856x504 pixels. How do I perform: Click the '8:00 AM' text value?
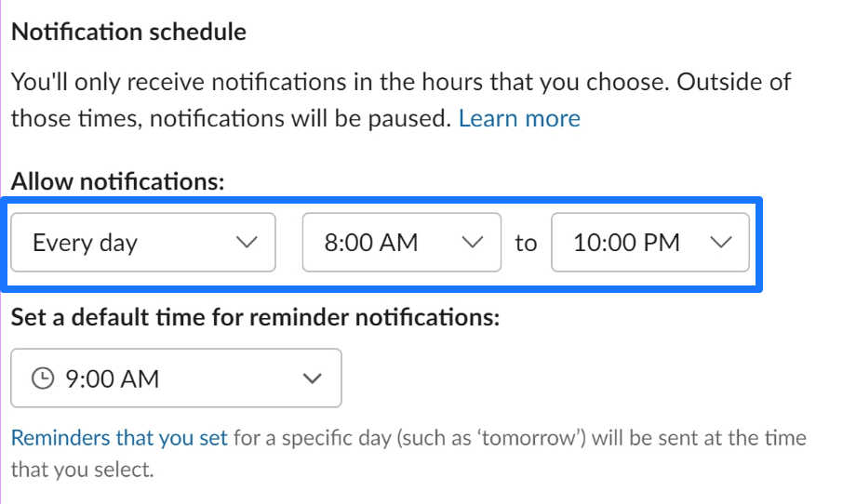[x=370, y=244]
